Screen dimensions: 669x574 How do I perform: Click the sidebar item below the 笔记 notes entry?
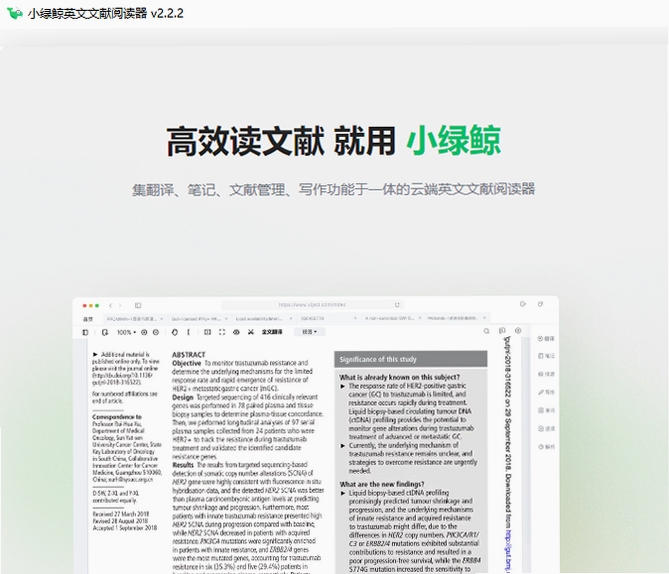tap(546, 374)
